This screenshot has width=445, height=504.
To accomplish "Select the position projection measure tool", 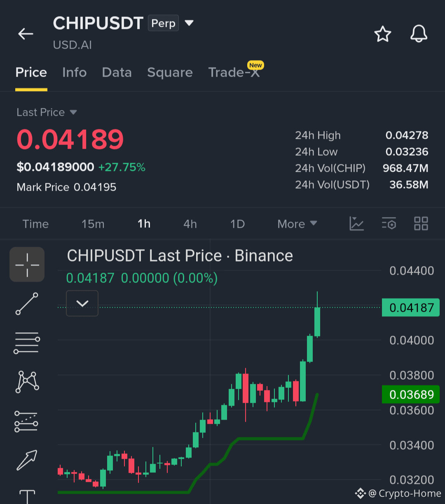I will click(26, 421).
